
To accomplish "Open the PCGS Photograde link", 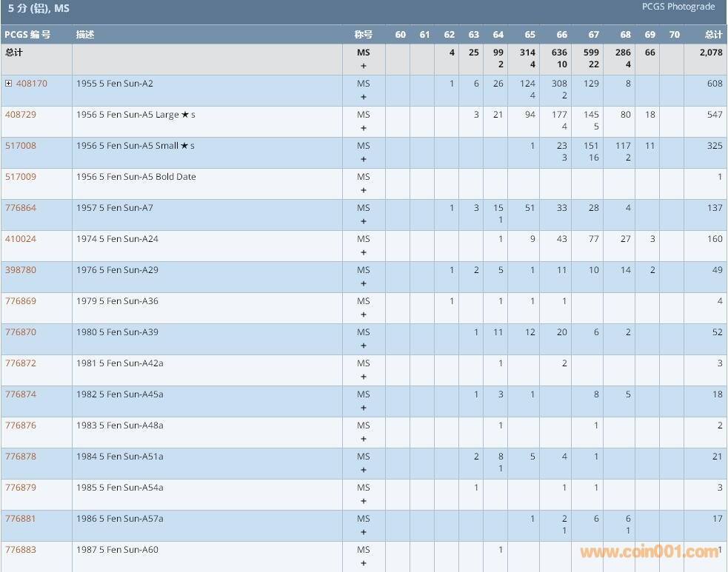I will [x=678, y=7].
